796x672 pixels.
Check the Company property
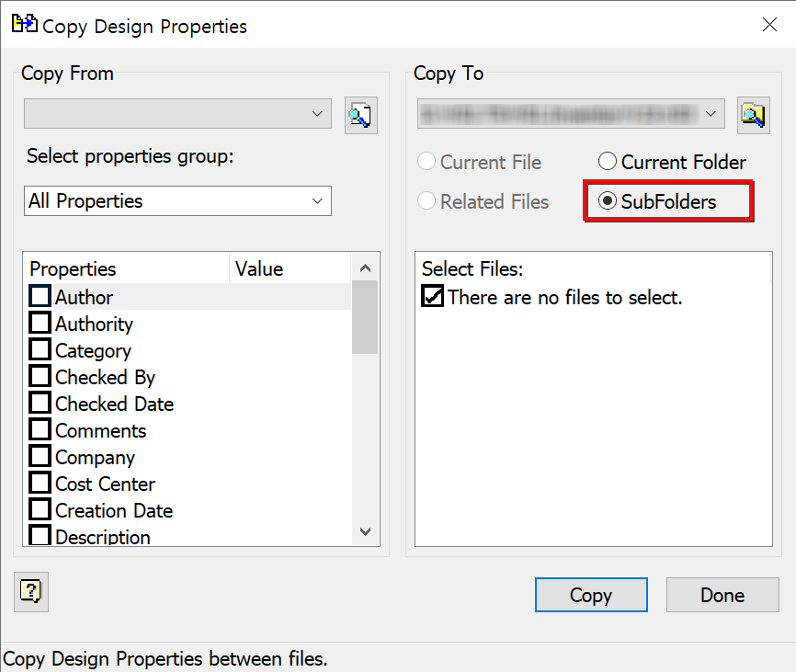[x=39, y=456]
